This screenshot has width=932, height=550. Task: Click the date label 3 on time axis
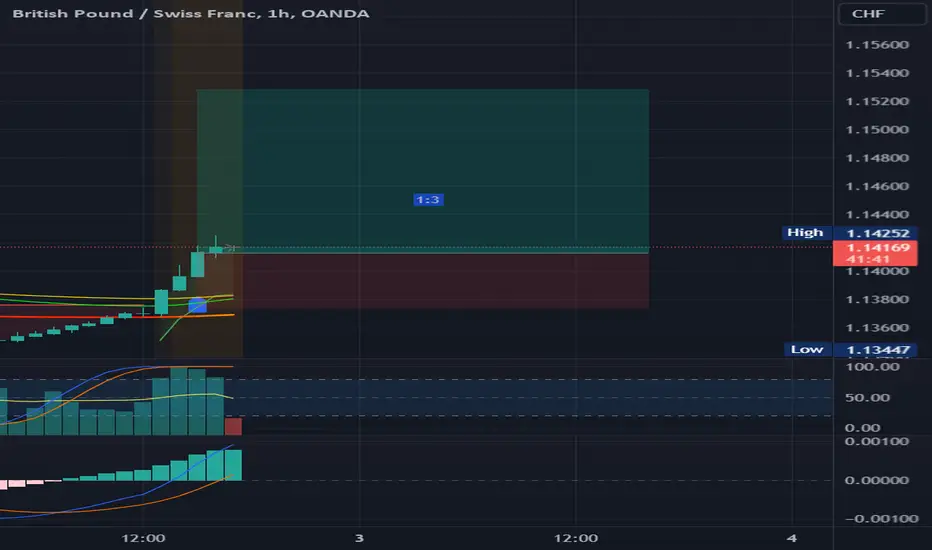click(359, 538)
